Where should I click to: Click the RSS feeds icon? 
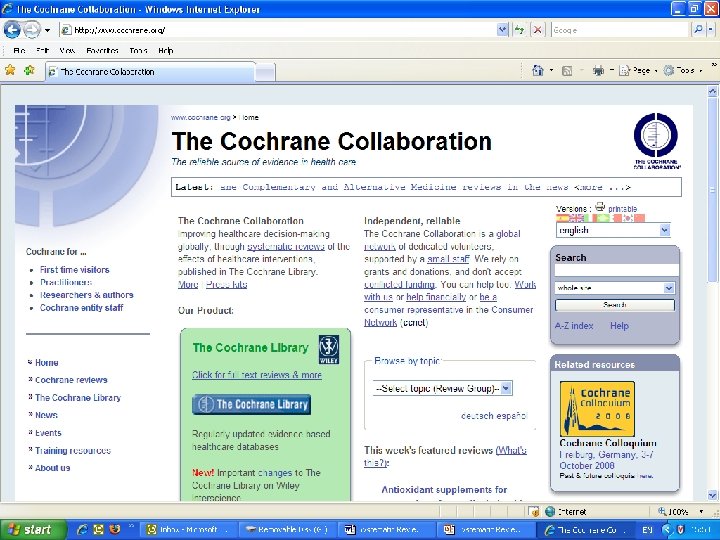click(567, 71)
